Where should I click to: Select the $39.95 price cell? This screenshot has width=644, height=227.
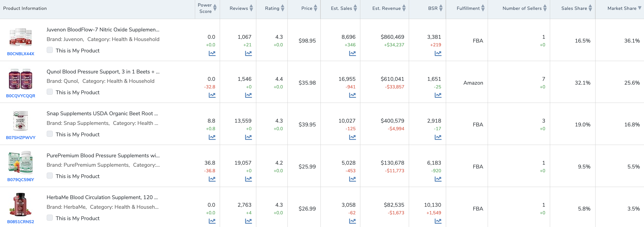pyautogui.click(x=307, y=125)
